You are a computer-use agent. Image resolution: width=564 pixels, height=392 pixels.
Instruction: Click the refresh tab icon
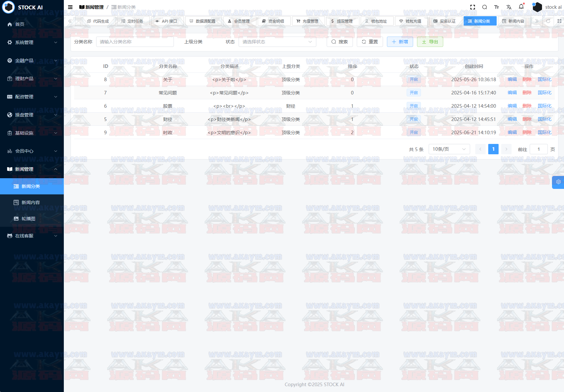[x=548, y=21]
